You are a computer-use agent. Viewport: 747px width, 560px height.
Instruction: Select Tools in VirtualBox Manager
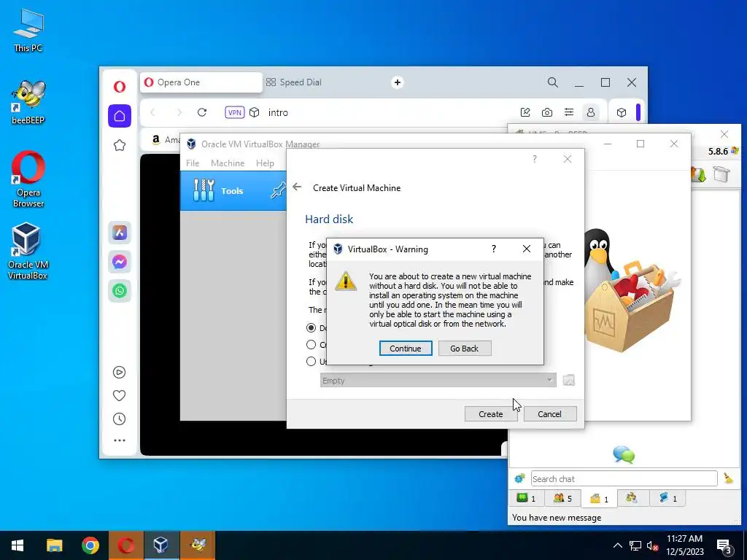[233, 191]
